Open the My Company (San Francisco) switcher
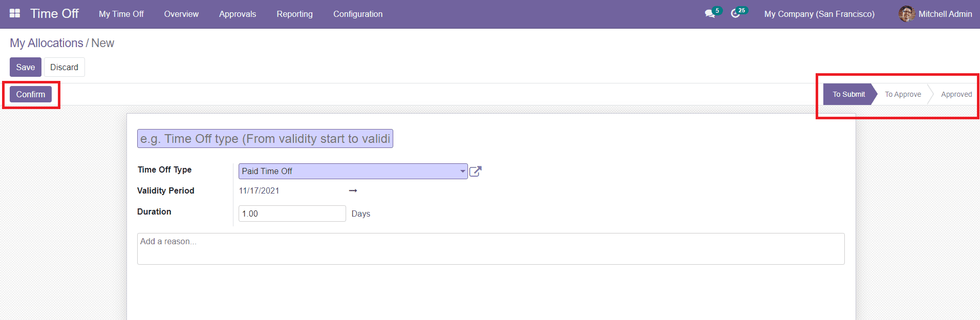 pyautogui.click(x=819, y=14)
